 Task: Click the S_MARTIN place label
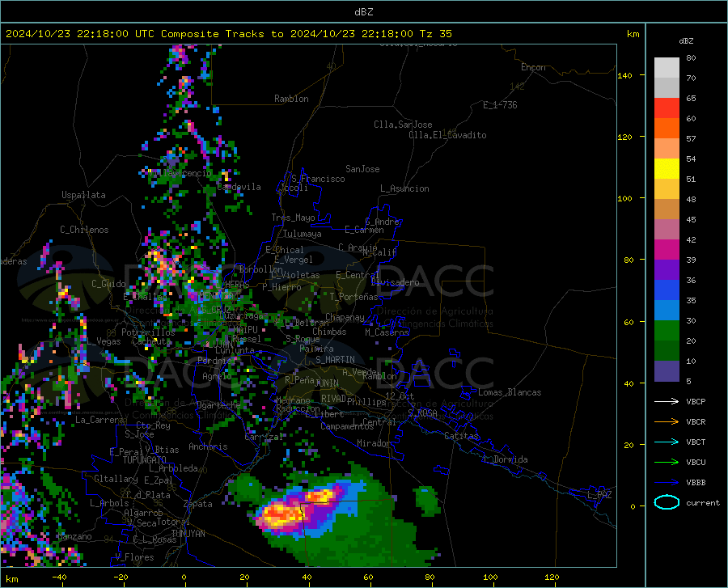click(335, 360)
